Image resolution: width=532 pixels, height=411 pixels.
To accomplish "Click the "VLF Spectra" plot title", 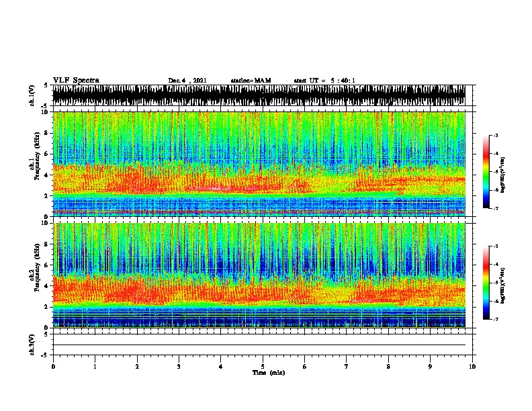I will (76, 81).
